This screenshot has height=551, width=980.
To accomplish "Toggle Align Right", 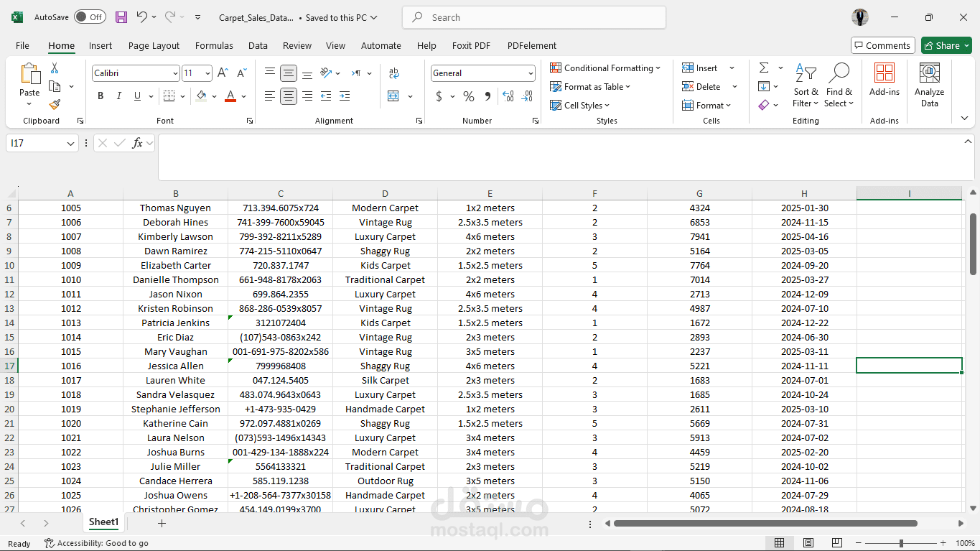I will coord(307,96).
